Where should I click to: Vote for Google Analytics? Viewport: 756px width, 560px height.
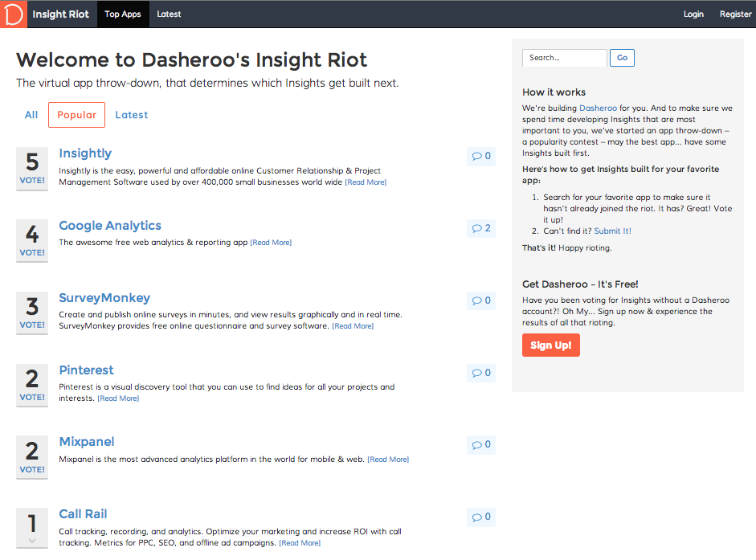[x=32, y=252]
